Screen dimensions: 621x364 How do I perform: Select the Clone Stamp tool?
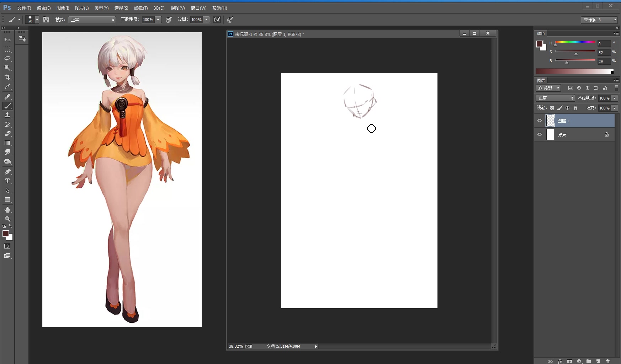click(7, 115)
